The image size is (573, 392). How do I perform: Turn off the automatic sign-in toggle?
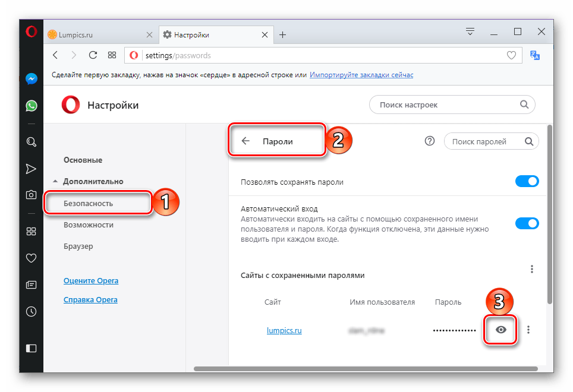point(527,223)
